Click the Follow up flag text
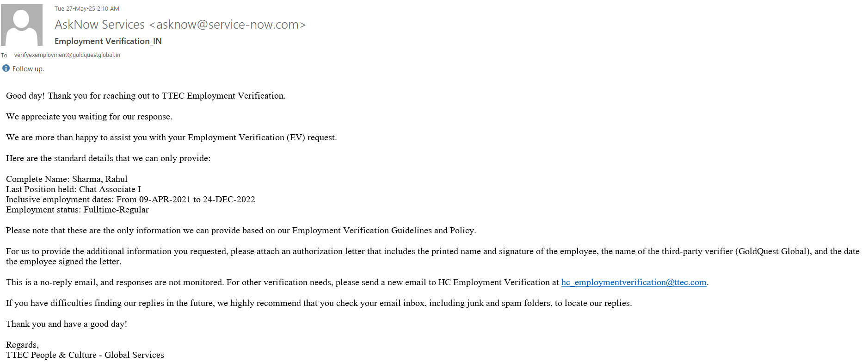Viewport: 868px width, 362px height. click(28, 69)
